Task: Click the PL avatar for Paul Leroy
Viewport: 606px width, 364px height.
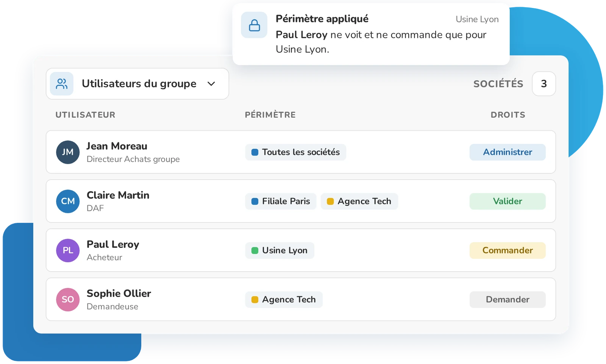Action: (68, 250)
